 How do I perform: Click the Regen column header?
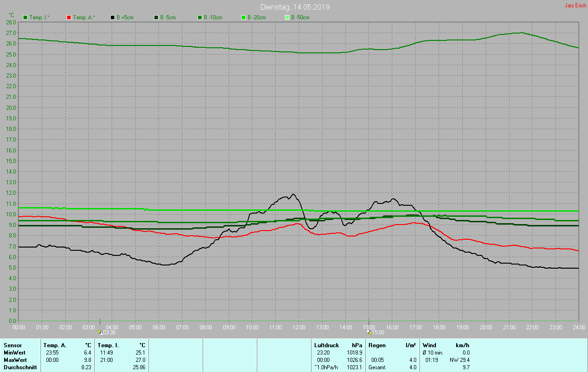coord(377,345)
